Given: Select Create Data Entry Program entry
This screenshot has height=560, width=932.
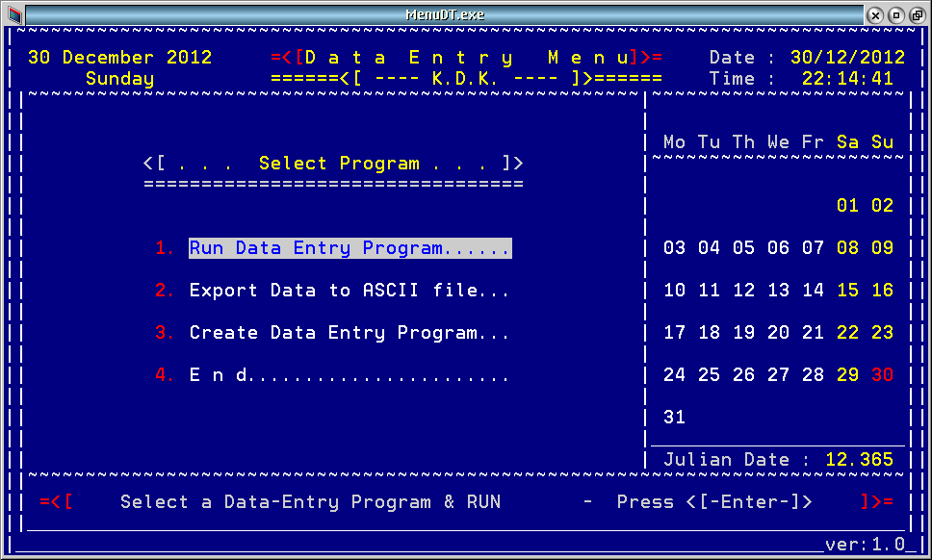Looking at the screenshot, I should pyautogui.click(x=349, y=333).
